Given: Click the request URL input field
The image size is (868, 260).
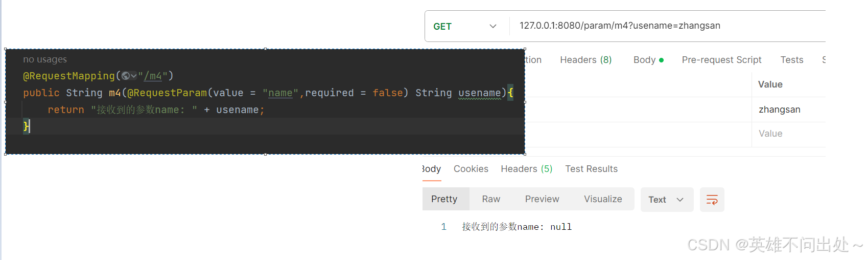Looking at the screenshot, I should (x=664, y=26).
